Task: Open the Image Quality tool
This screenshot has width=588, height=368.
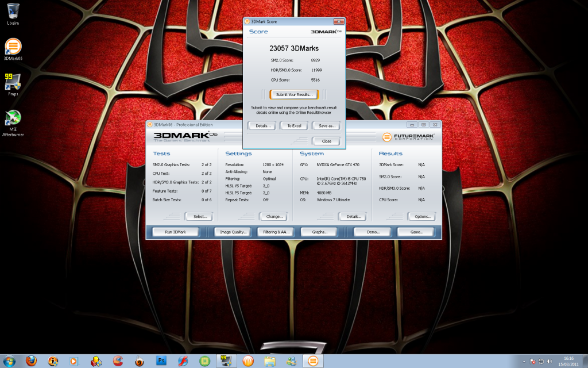Action: tap(233, 232)
